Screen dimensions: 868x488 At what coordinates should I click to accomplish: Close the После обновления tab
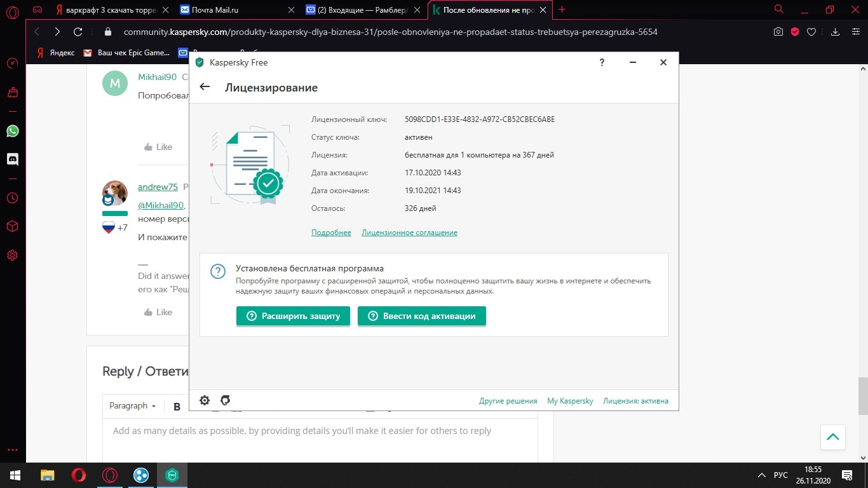pos(543,10)
